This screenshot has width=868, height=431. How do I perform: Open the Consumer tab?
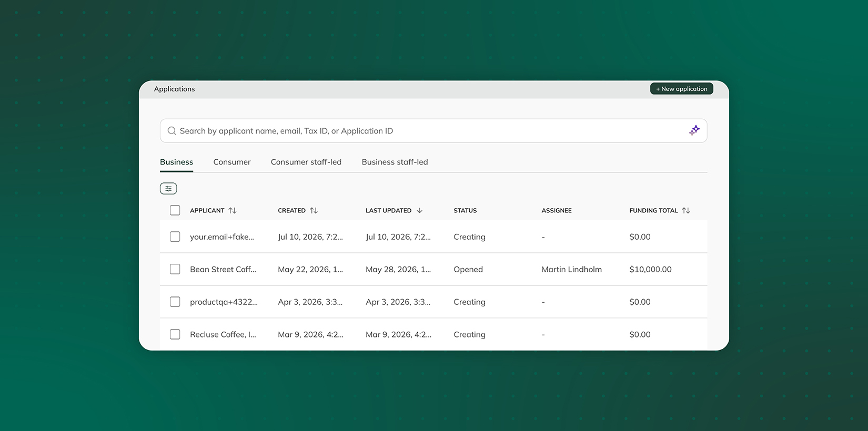[232, 162]
